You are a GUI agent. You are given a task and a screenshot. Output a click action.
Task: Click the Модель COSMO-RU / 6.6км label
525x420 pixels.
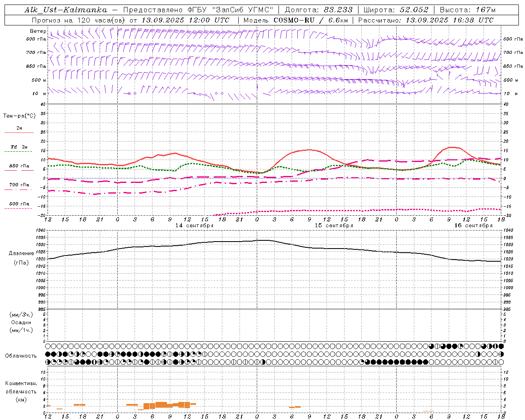295,20
